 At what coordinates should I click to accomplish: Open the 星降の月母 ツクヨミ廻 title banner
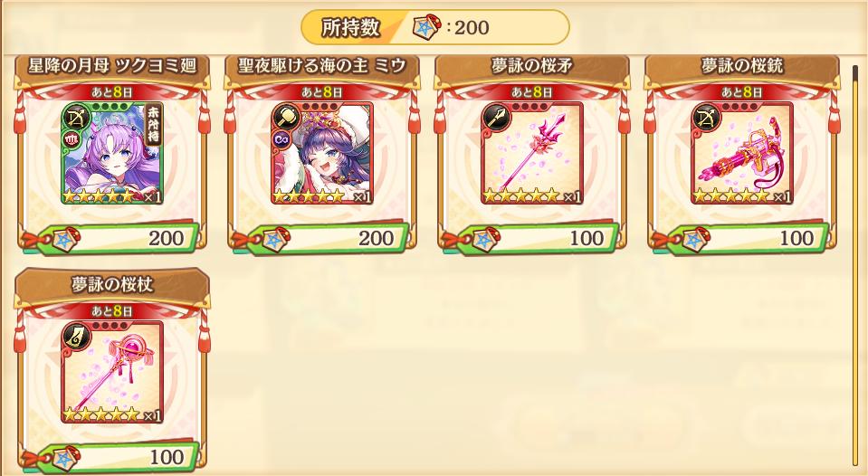[x=112, y=67]
